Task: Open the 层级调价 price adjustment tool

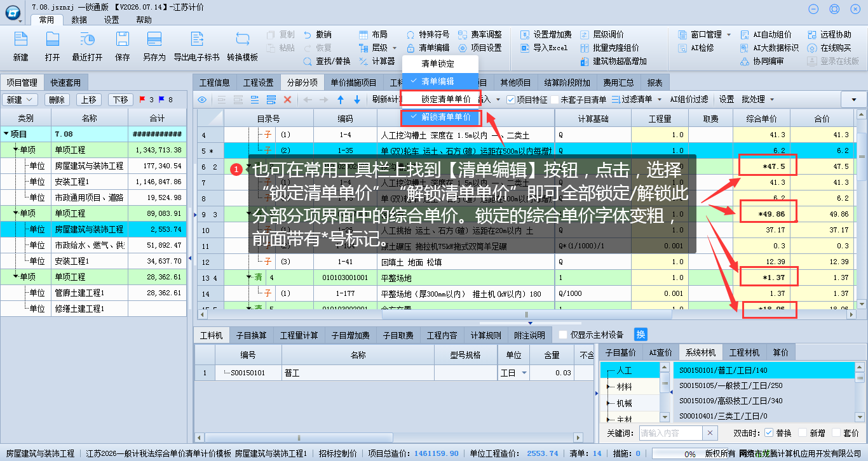Action: 602,34
